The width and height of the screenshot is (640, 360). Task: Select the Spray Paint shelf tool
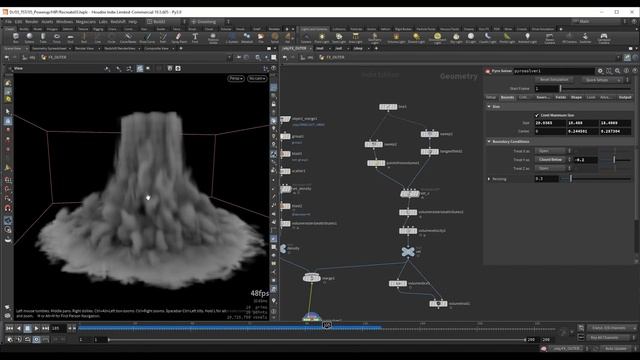click(x=179, y=38)
